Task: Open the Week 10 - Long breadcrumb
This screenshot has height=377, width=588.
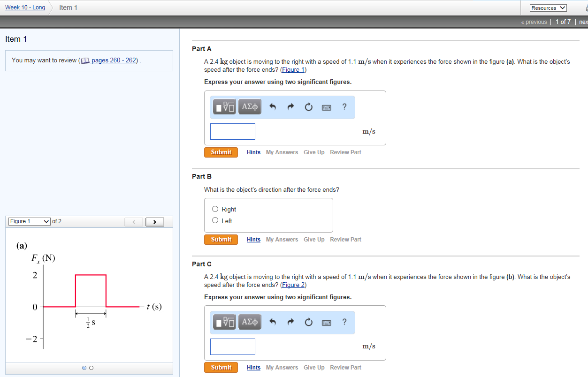Action: 25,7
